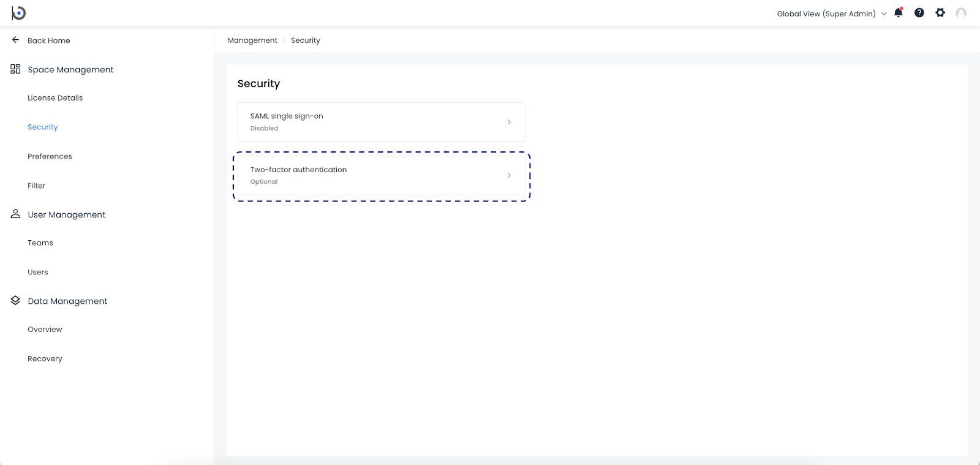
Task: Open Overview in sidebar
Action: point(45,330)
